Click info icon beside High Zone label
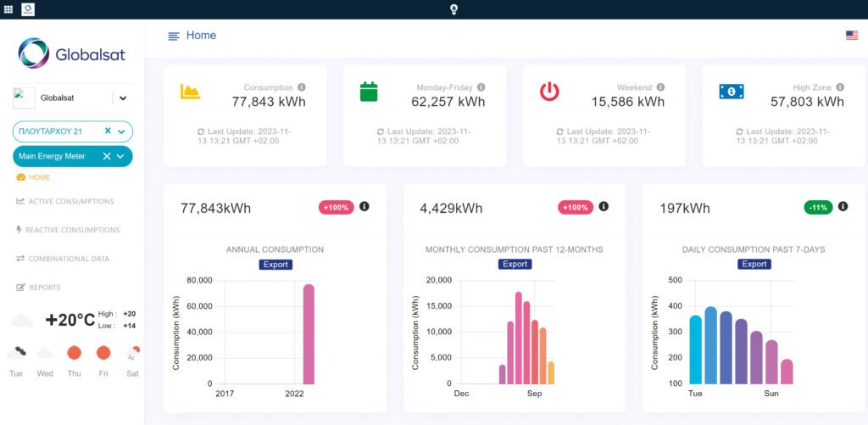The width and height of the screenshot is (868, 425). pos(840,87)
